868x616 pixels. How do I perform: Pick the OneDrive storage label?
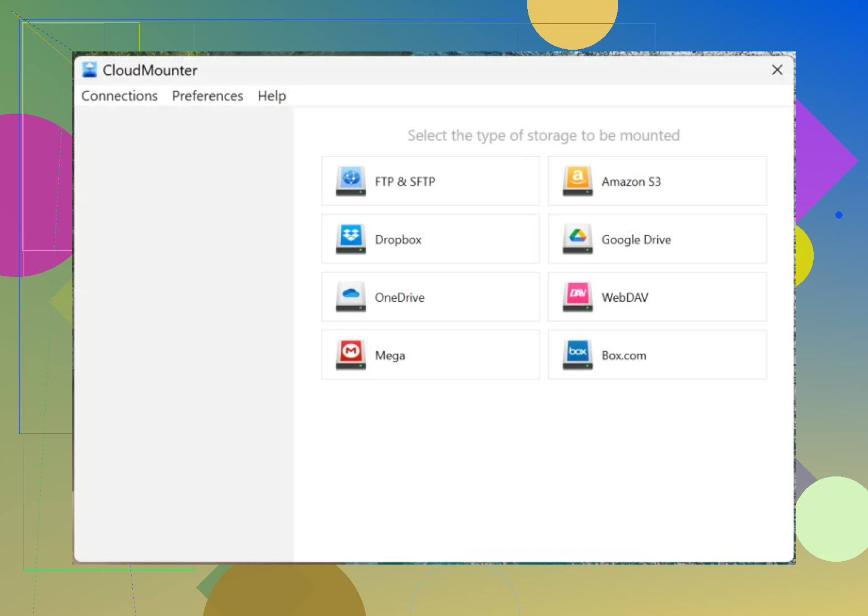point(400,297)
